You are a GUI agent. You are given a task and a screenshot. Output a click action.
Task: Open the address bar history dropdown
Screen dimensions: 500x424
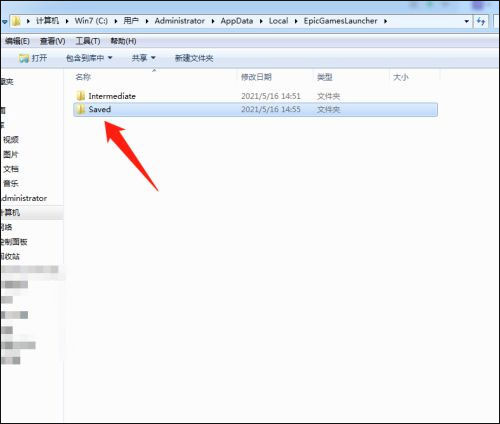point(466,21)
